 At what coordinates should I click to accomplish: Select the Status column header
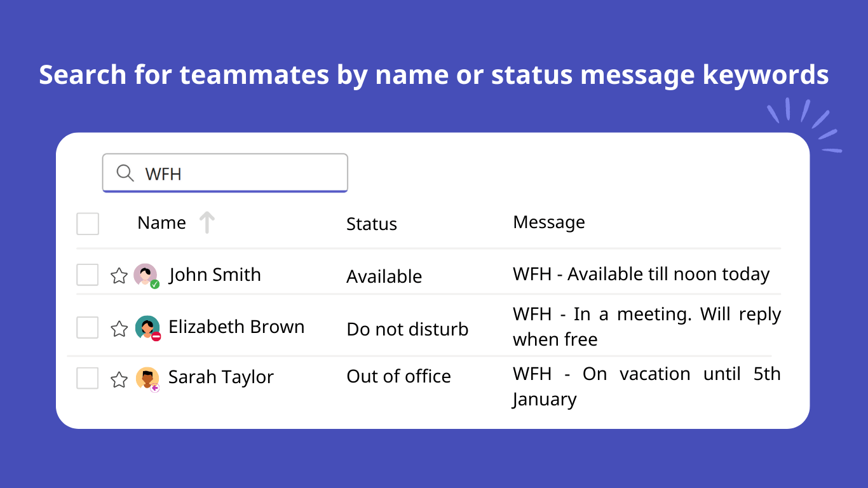(372, 224)
